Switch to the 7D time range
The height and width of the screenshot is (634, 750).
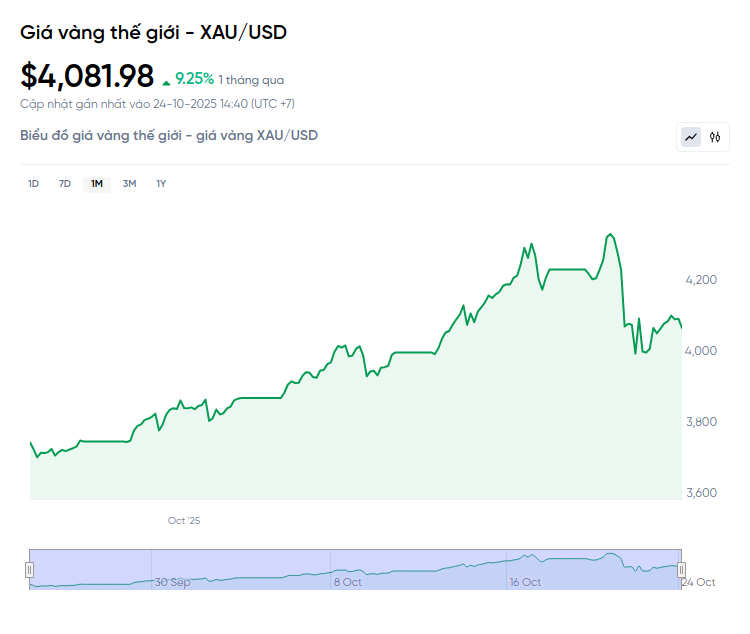click(x=65, y=183)
